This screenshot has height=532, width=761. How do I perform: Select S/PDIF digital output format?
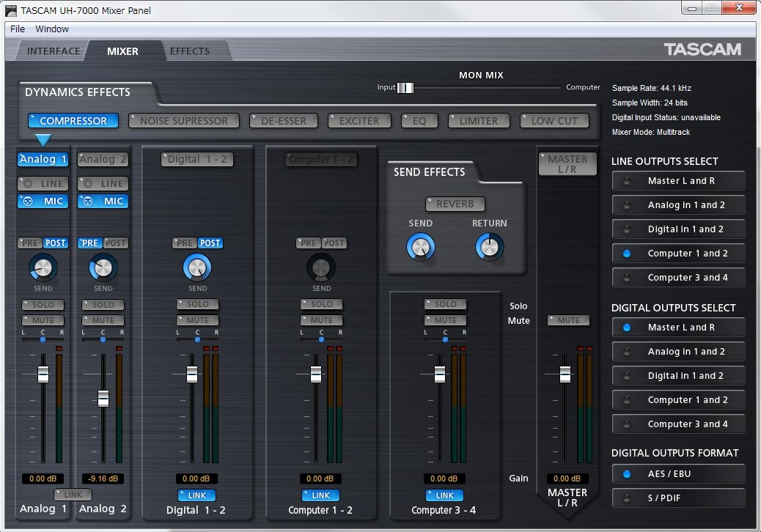[x=678, y=498]
